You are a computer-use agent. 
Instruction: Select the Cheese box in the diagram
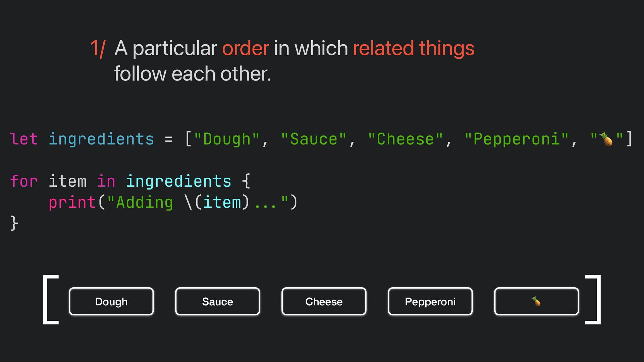tap(324, 301)
